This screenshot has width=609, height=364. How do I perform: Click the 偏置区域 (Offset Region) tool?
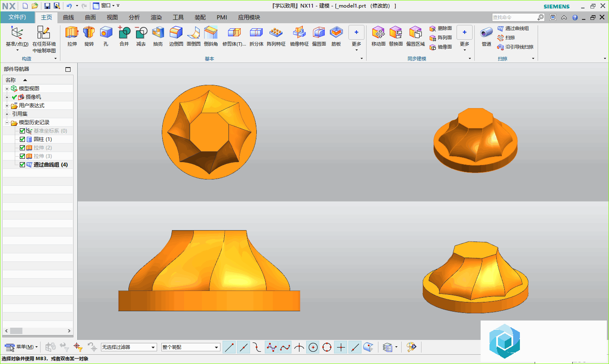pyautogui.click(x=416, y=36)
